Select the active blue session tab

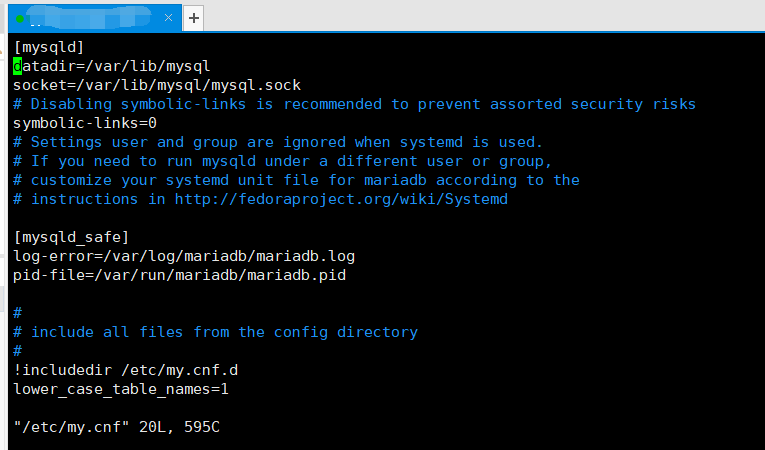(x=90, y=17)
